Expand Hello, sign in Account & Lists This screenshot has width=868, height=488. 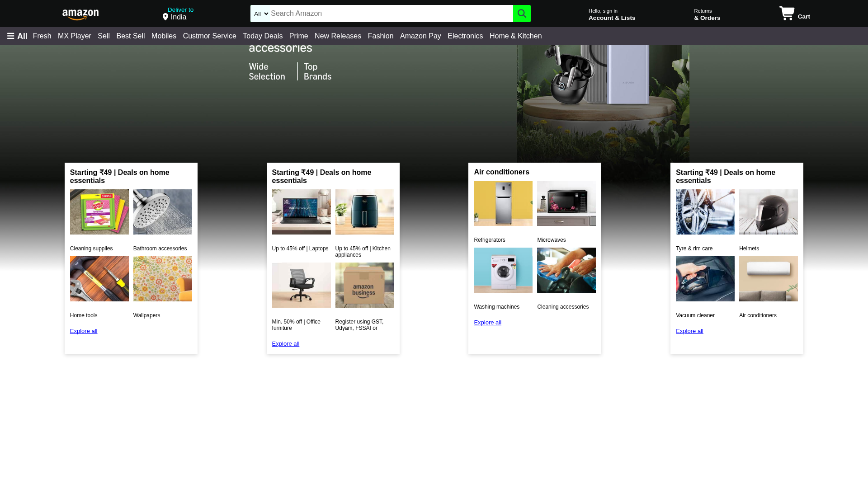click(x=612, y=14)
